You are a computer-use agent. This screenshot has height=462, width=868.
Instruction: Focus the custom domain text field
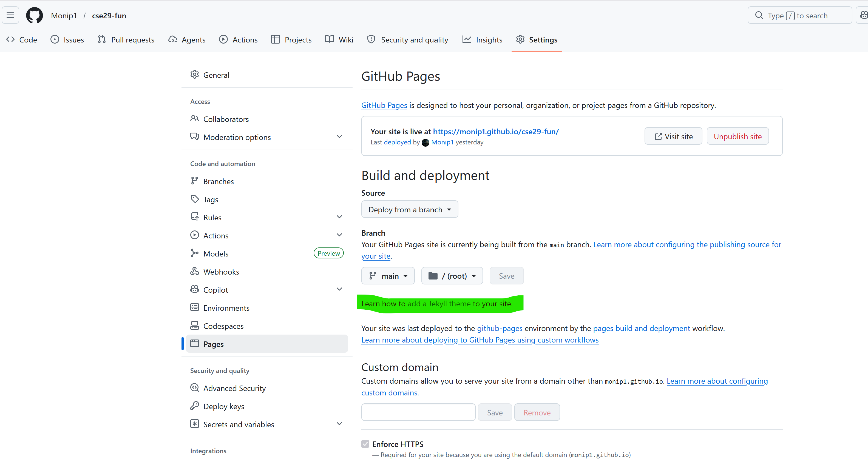point(418,412)
